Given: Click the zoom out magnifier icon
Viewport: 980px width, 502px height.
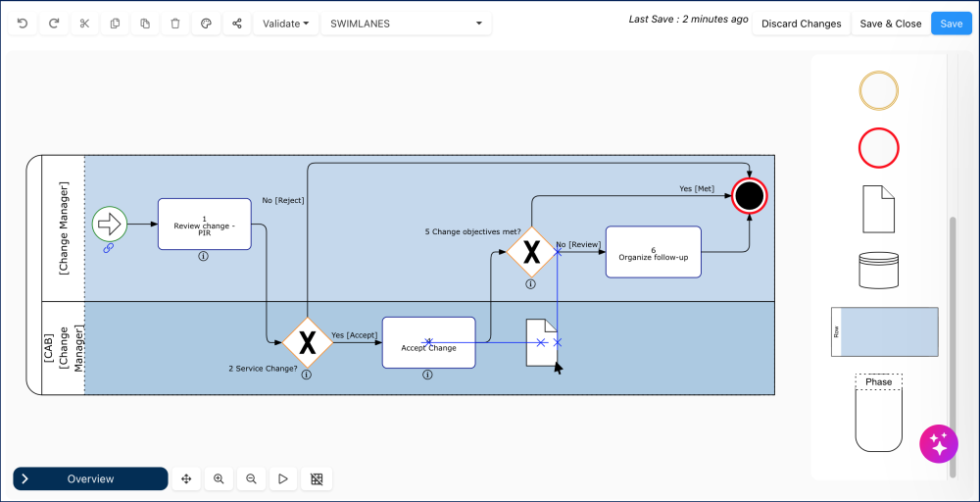Looking at the screenshot, I should (x=251, y=478).
